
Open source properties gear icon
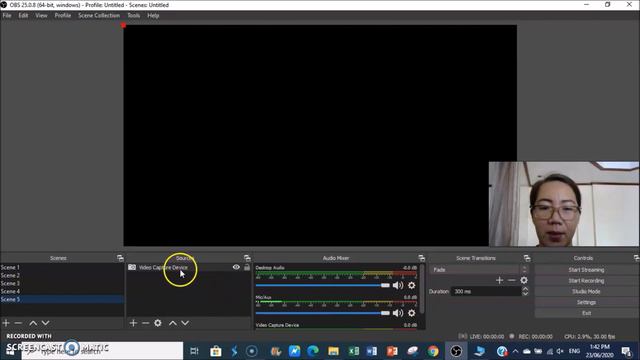158,323
